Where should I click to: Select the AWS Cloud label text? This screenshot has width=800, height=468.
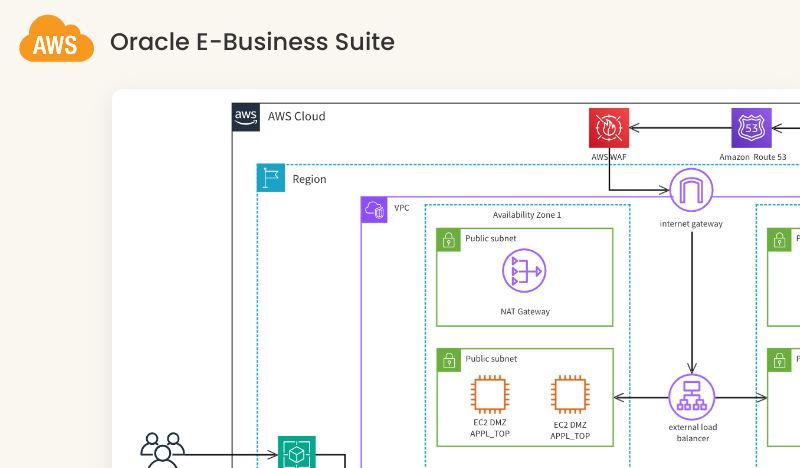pyautogui.click(x=296, y=116)
